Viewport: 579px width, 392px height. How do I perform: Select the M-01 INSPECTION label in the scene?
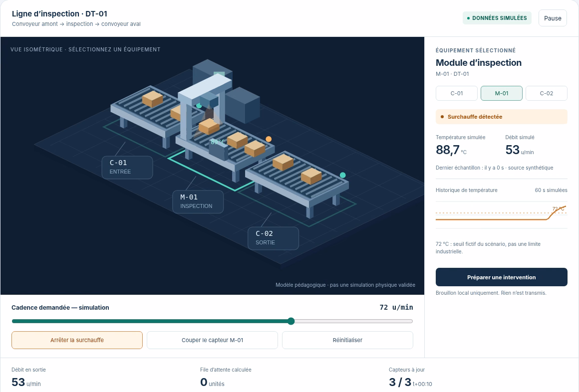[x=198, y=202]
